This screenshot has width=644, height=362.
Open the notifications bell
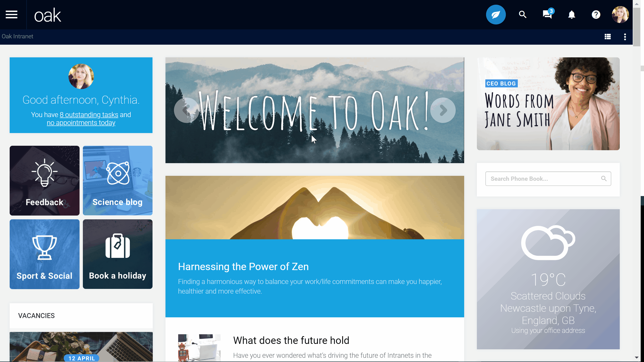pyautogui.click(x=572, y=15)
